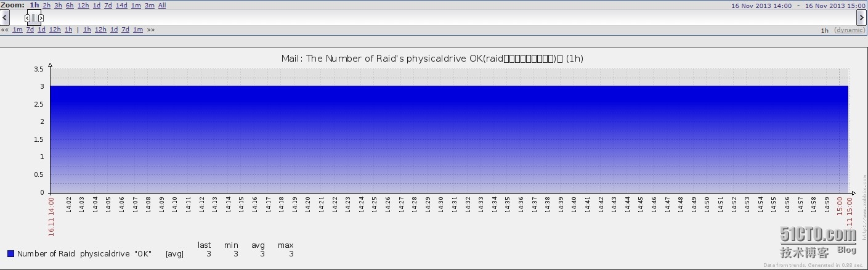This screenshot has height=270, width=868.
Task: Click the slider's left resize handle
Action: [x=27, y=18]
